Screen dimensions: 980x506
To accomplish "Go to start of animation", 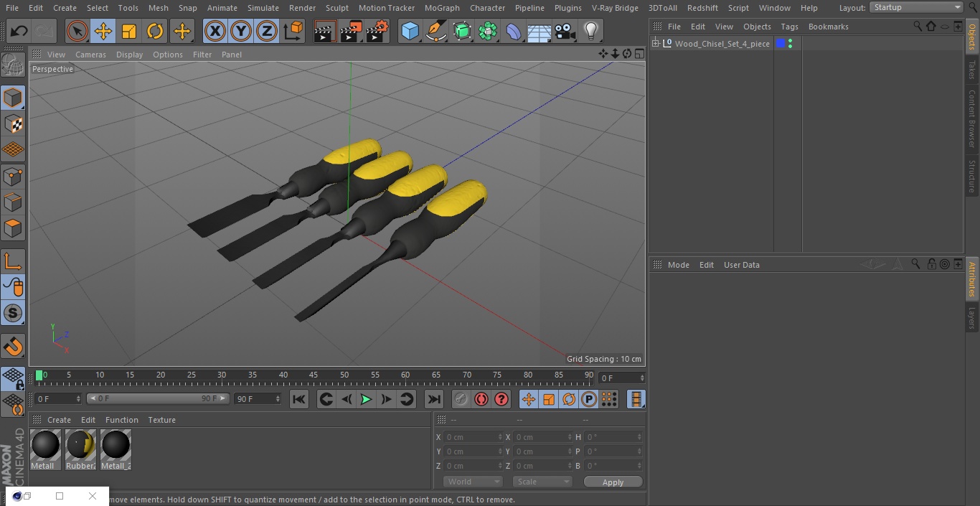I will tap(299, 399).
